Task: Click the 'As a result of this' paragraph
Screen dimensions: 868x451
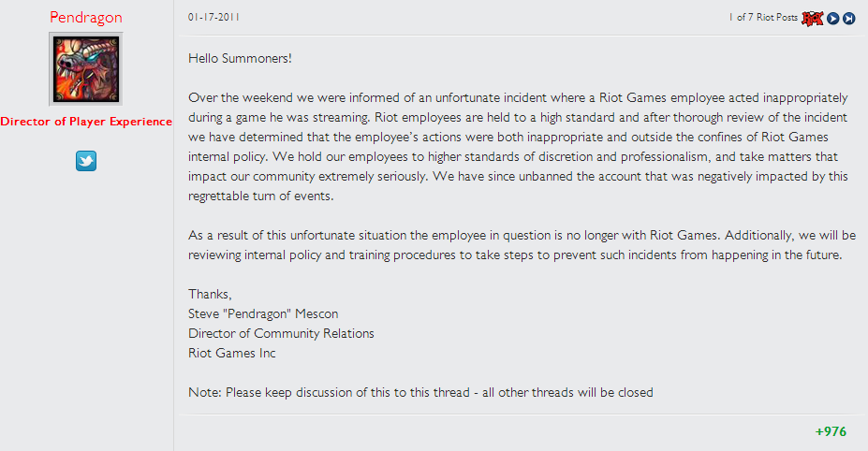Action: 522,245
